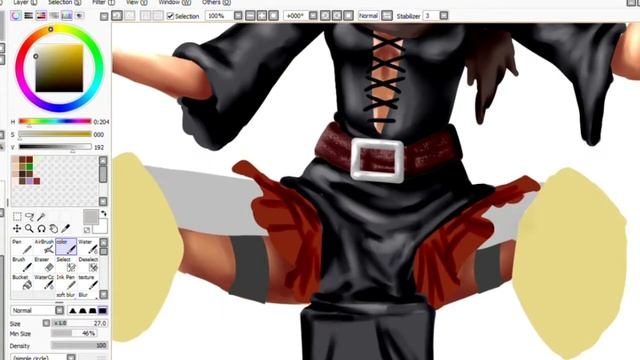Choose the Blur tool
Viewport: 640px width, 360px height.
coord(88,295)
